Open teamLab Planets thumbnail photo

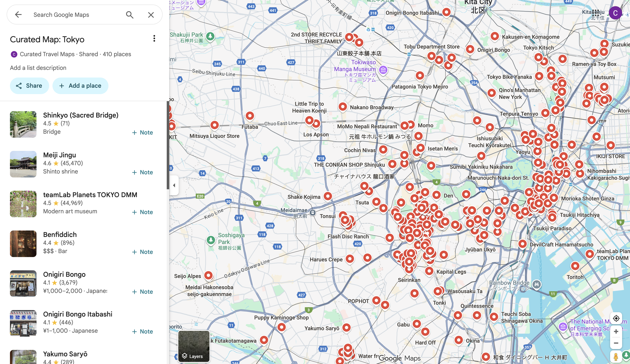pyautogui.click(x=23, y=204)
